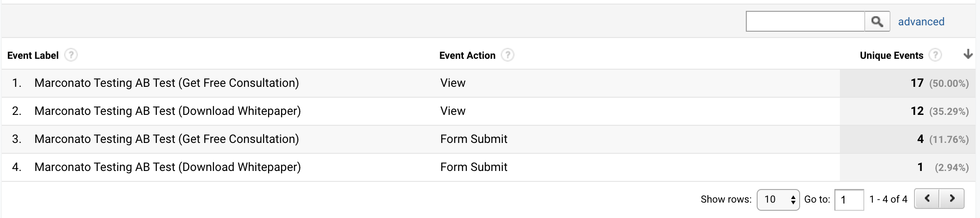Sort by the Unique Events column header

pyautogui.click(x=891, y=55)
